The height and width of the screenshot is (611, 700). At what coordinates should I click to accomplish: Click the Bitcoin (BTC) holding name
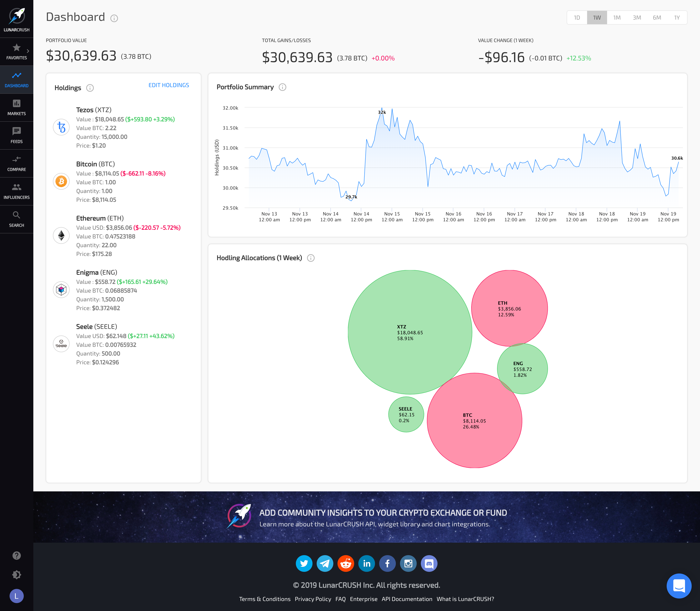(x=95, y=164)
